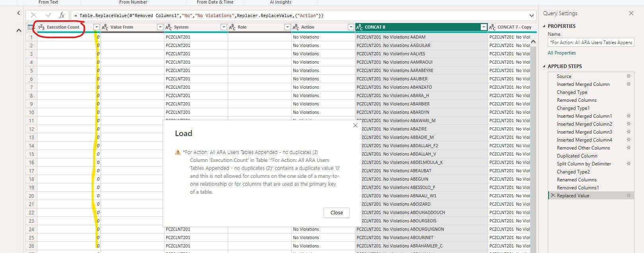This screenshot has height=253, width=644.
Task: Change data type icon of CONCAT 8 column
Action: (x=359, y=27)
